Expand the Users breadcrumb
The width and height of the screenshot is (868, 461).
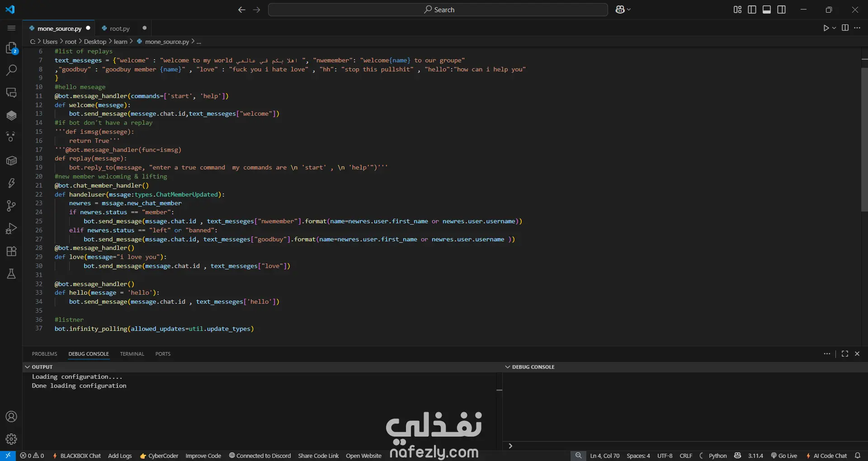click(50, 42)
